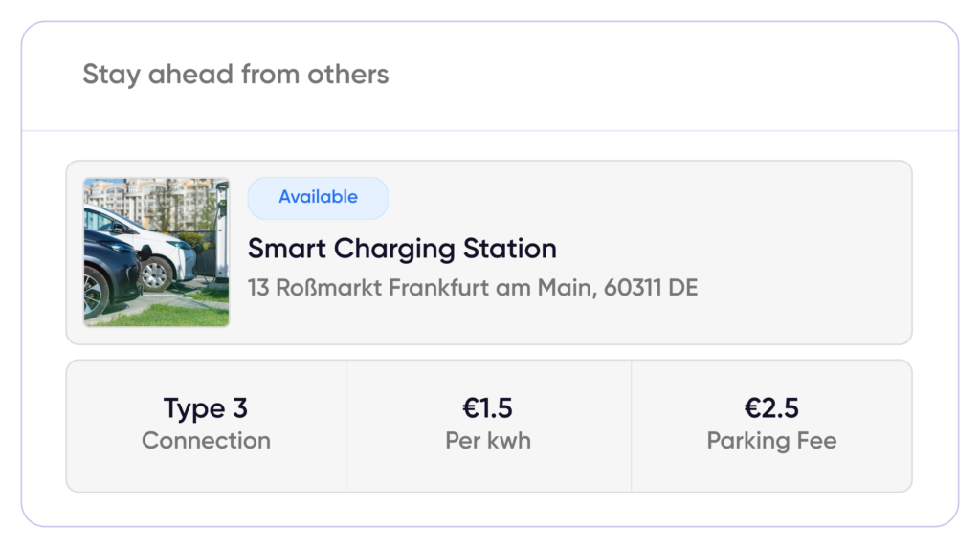
Task: Select the €2.5 fee value
Action: [771, 408]
